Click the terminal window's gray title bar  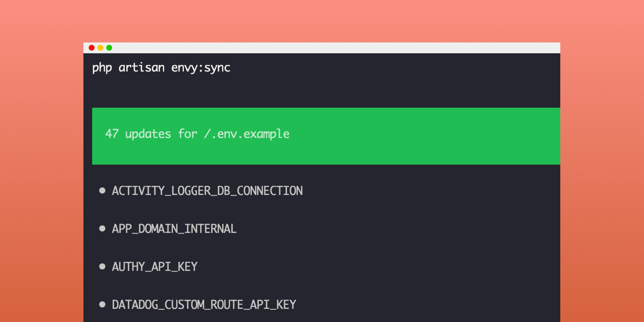tap(322, 48)
